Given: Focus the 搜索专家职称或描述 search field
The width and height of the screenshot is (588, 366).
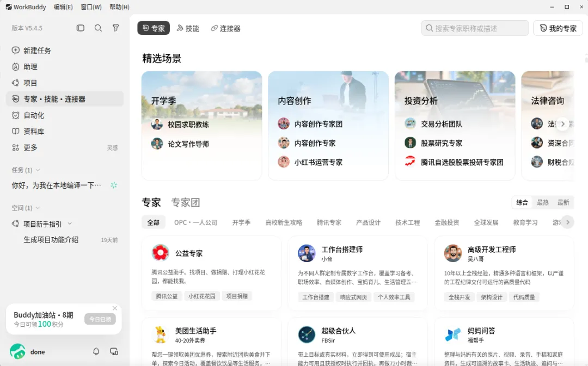Looking at the screenshot, I should pos(475,28).
